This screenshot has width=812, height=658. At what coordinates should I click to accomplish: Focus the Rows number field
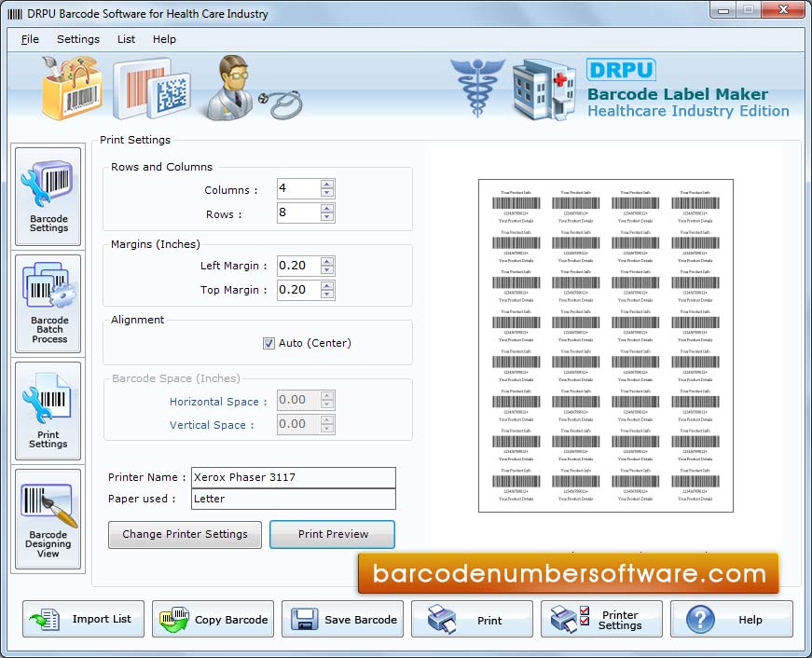point(299,212)
